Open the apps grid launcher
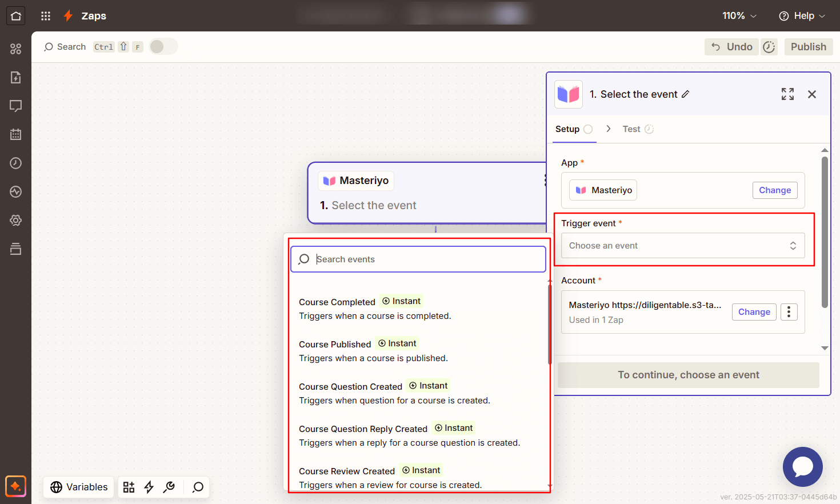Viewport: 840px width, 504px height. [x=46, y=16]
